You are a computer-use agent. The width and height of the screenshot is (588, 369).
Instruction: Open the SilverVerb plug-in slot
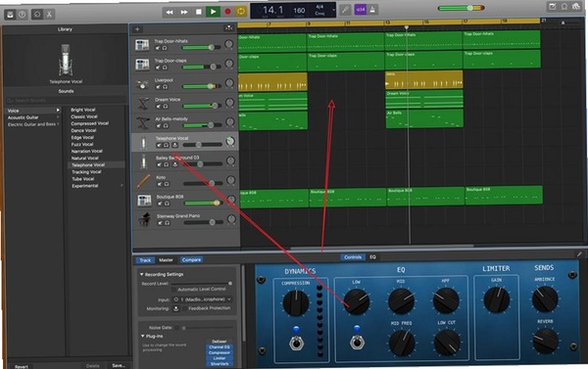tap(219, 364)
